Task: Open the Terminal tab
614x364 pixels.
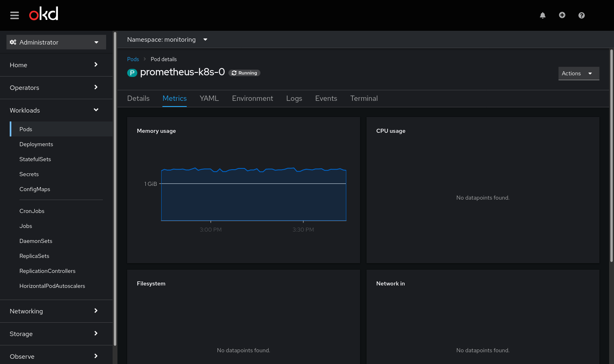Action: [x=364, y=98]
